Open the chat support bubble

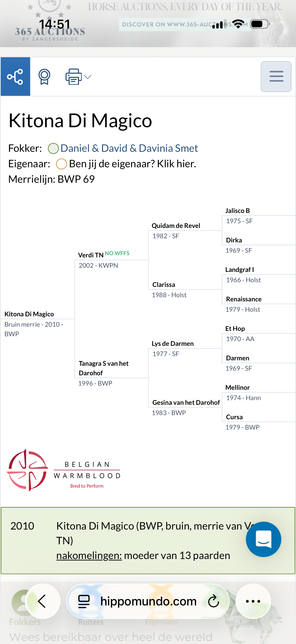pyautogui.click(x=263, y=539)
